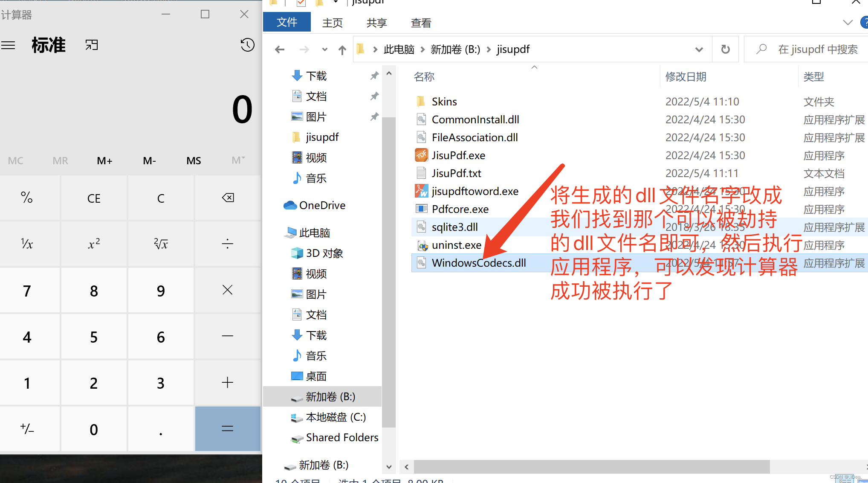Select jisupdftoword.exe application icon
The height and width of the screenshot is (483, 868).
pyautogui.click(x=421, y=191)
